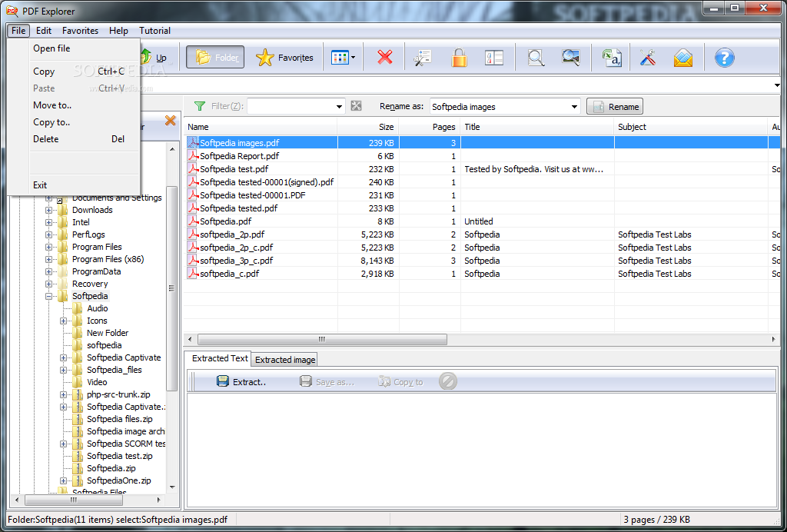Open the address path bar dropdown arrow
787x532 pixels.
[x=777, y=85]
